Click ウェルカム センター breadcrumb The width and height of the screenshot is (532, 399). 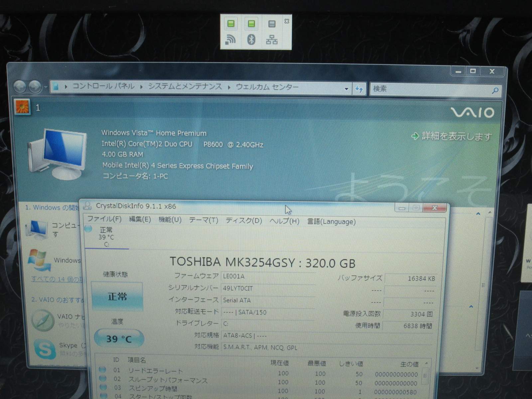pos(267,87)
